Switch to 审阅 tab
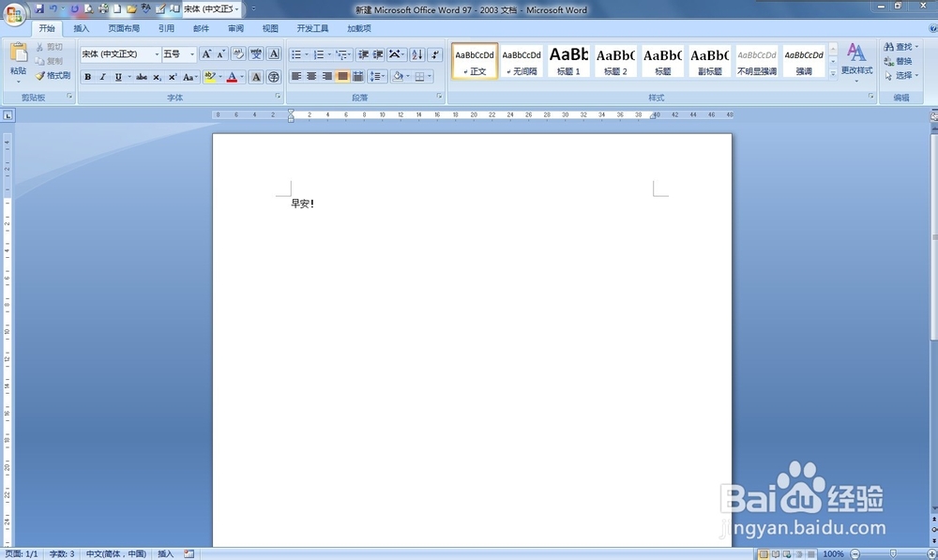 pos(235,28)
